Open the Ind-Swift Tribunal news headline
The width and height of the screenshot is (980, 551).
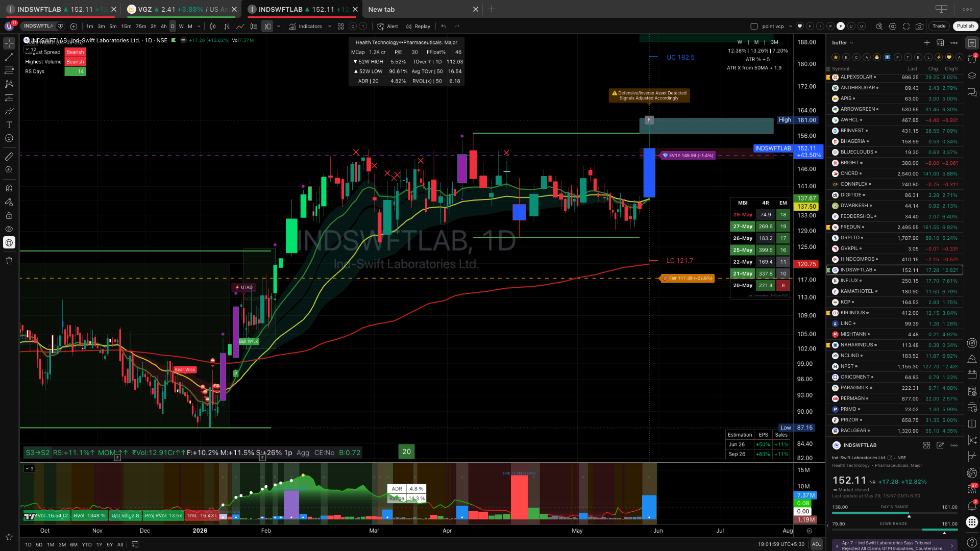click(895, 545)
